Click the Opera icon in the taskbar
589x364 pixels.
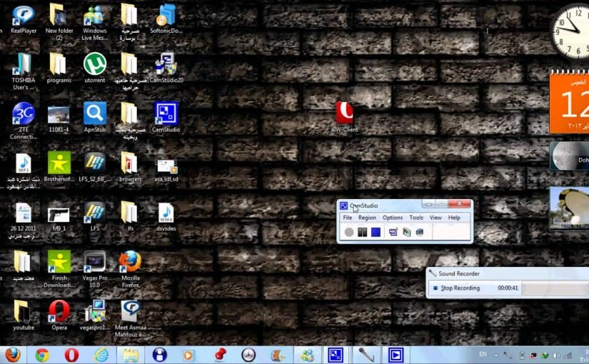coord(71,355)
